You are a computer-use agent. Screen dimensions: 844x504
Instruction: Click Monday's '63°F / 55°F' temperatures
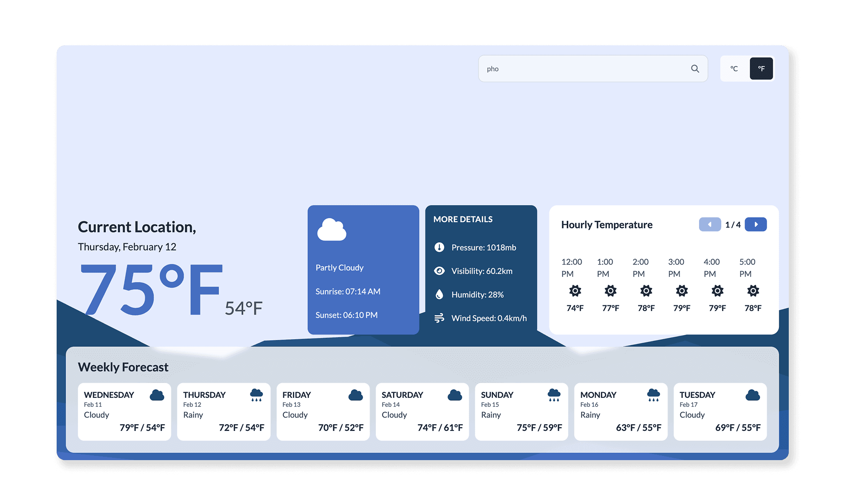coord(639,428)
